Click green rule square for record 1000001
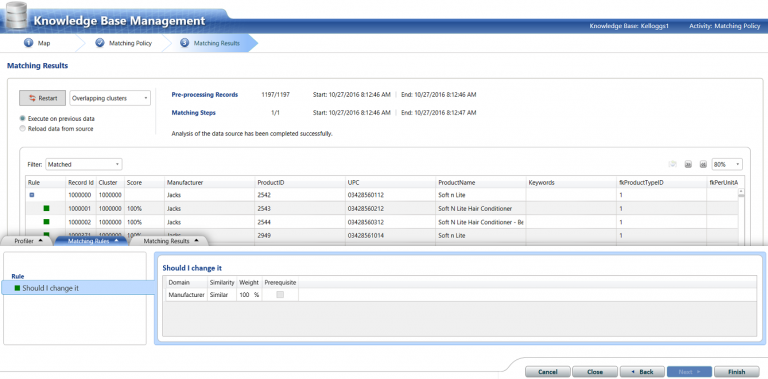Screen dimensions: 768x379 [x=47, y=209]
